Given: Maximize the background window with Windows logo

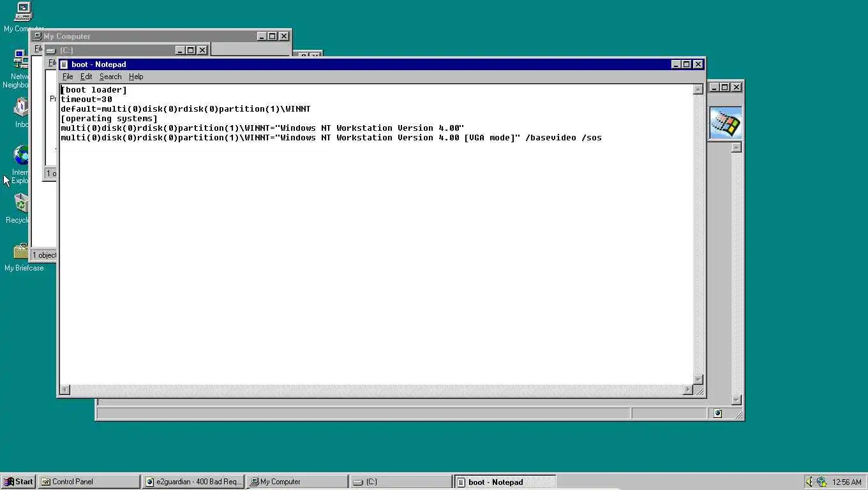Looking at the screenshot, I should pos(724,87).
